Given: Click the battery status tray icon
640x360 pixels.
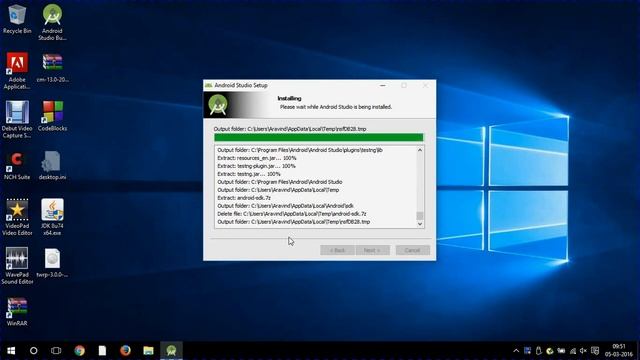Looking at the screenshot, I should point(561,351).
